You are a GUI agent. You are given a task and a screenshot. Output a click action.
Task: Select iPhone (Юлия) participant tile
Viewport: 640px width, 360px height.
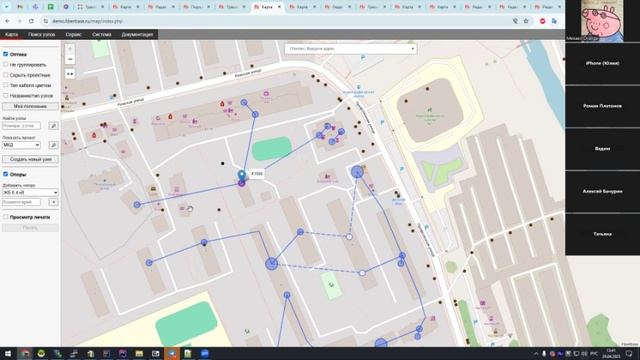[x=602, y=63]
